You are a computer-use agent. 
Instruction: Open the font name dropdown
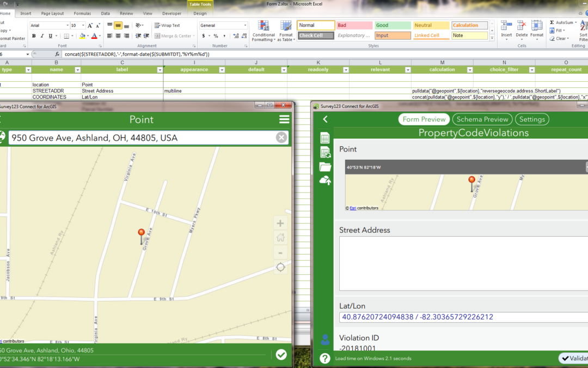pyautogui.click(x=68, y=26)
